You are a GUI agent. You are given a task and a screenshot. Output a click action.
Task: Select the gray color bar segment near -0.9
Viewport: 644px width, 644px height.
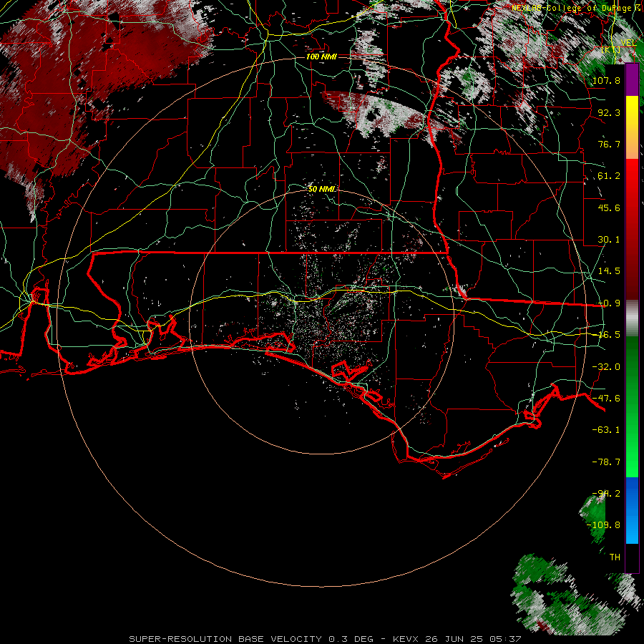[x=632, y=318]
